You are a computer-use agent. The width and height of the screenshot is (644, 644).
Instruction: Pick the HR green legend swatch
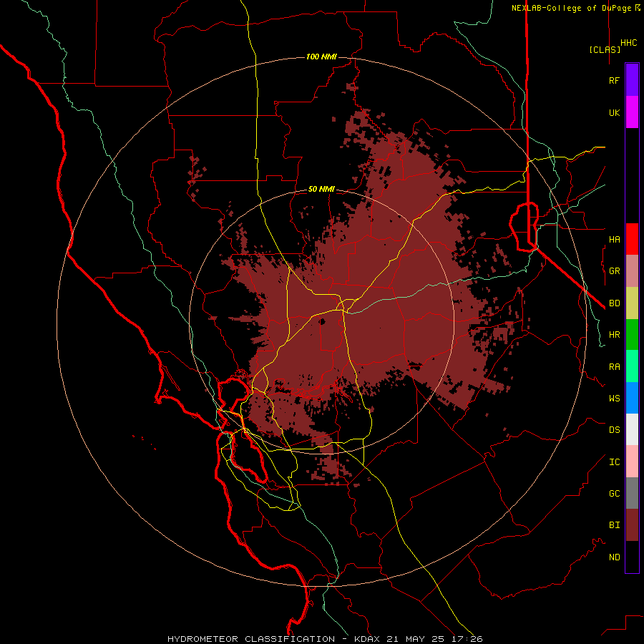[x=632, y=334]
